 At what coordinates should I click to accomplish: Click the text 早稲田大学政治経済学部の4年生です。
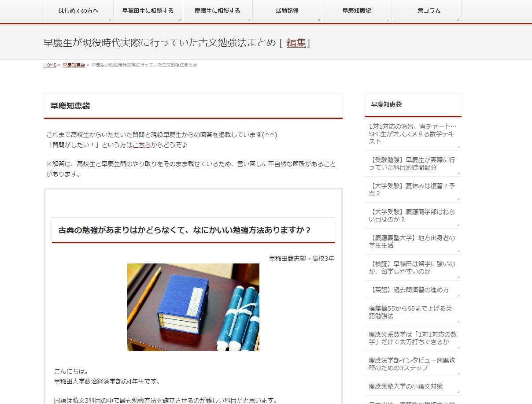(x=107, y=381)
